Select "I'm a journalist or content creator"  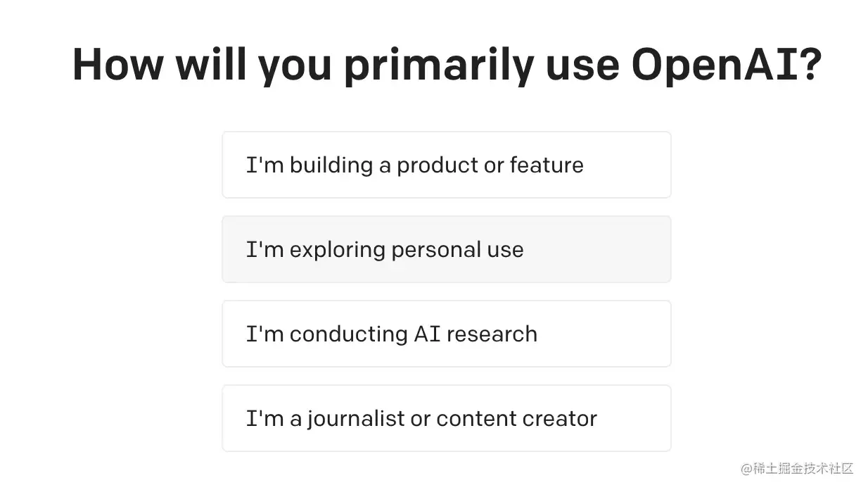[x=446, y=418]
